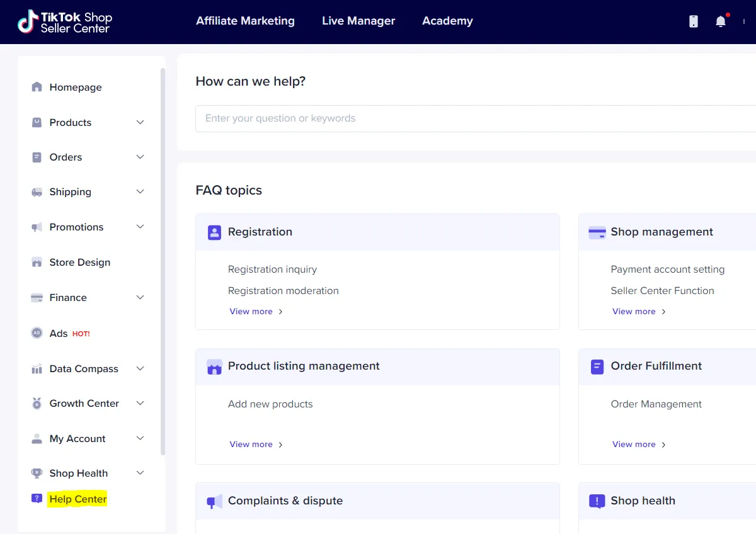Go to the Academy menu item

tap(447, 21)
